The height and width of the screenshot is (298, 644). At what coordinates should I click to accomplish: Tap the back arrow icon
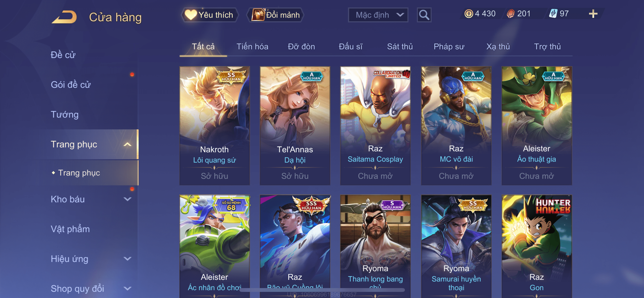(64, 17)
